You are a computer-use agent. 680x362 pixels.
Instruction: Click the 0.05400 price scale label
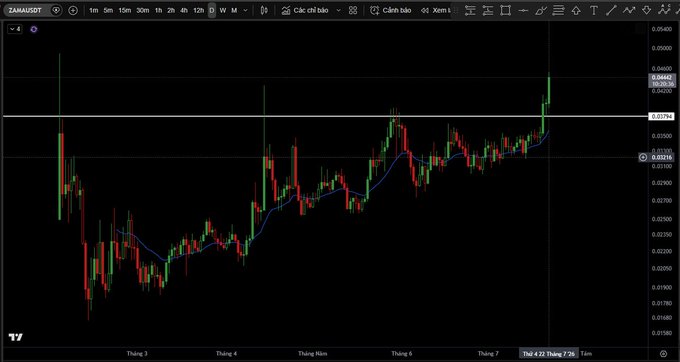click(662, 29)
